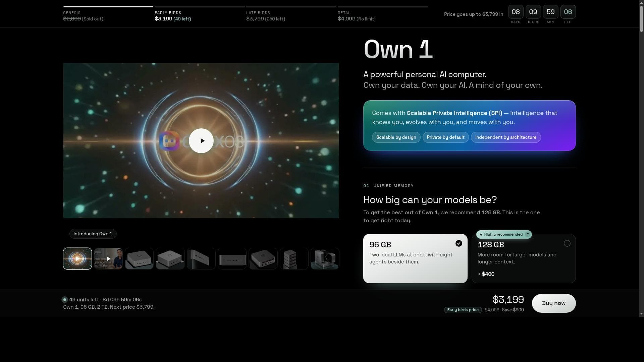Select the Early Birds pricing tier
The width and height of the screenshot is (644, 362).
pos(200,15)
